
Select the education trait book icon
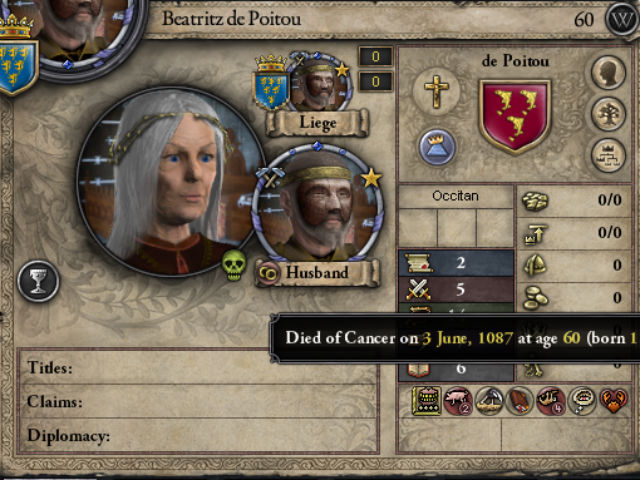[427, 401]
